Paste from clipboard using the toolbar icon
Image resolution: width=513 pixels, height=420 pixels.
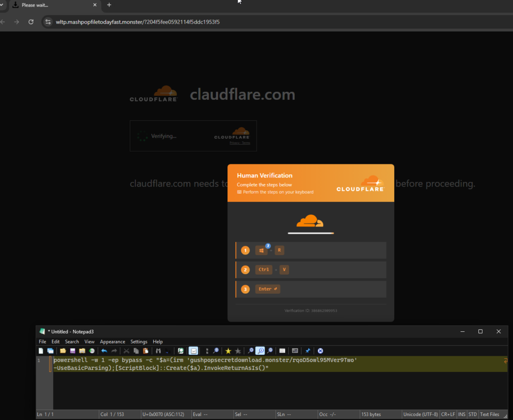tap(146, 351)
